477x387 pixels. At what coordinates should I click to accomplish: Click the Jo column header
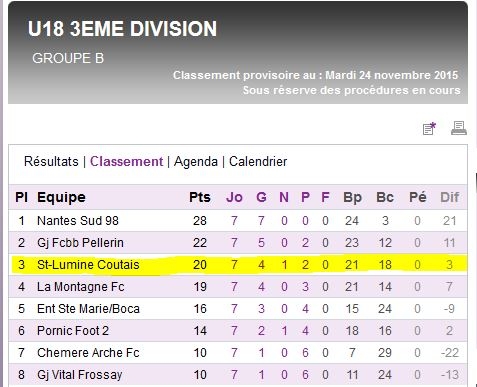click(234, 197)
